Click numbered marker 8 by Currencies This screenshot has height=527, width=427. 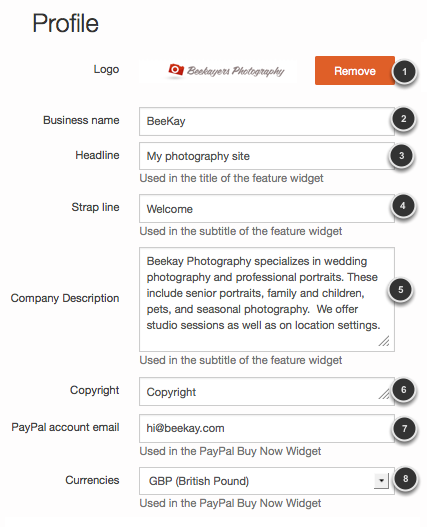405,479
